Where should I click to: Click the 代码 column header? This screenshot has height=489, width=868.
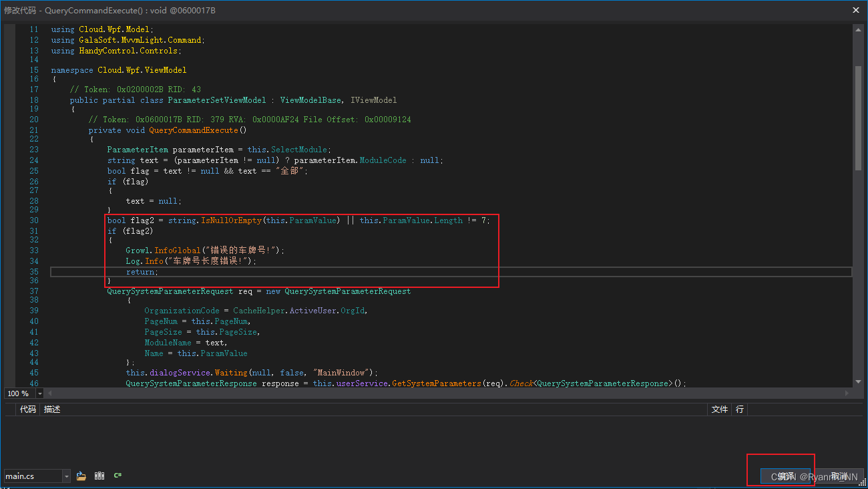(x=28, y=409)
